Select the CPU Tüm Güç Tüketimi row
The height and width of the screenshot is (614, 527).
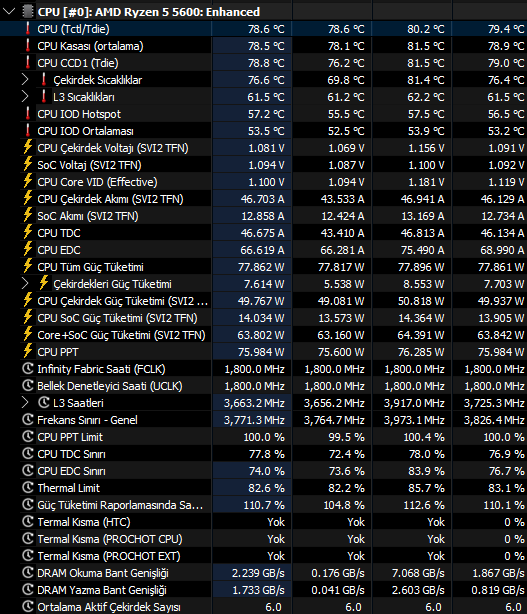coord(264,267)
